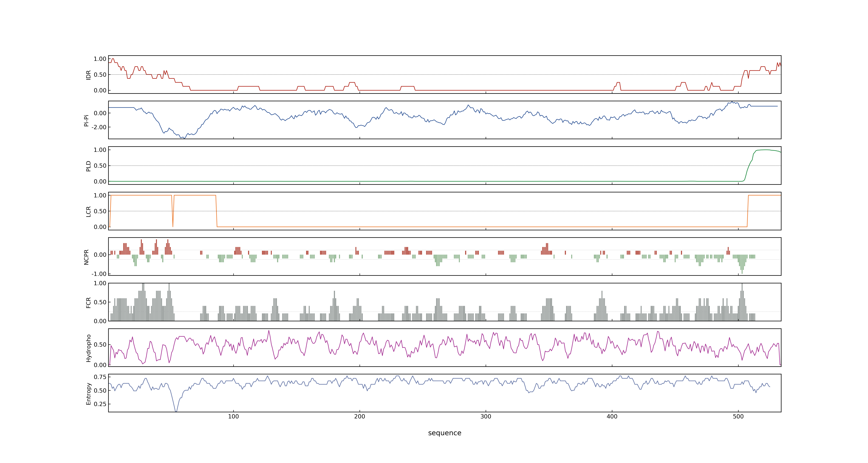868x463 pixels.
Task: Click the -1.00 tick on NCPR axis
Action: coord(99,274)
